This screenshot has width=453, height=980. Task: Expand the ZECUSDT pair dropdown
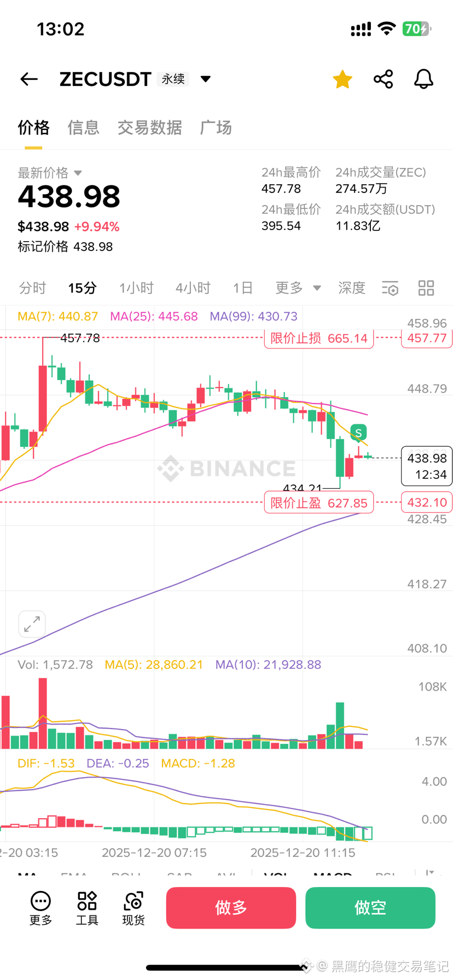pos(205,79)
